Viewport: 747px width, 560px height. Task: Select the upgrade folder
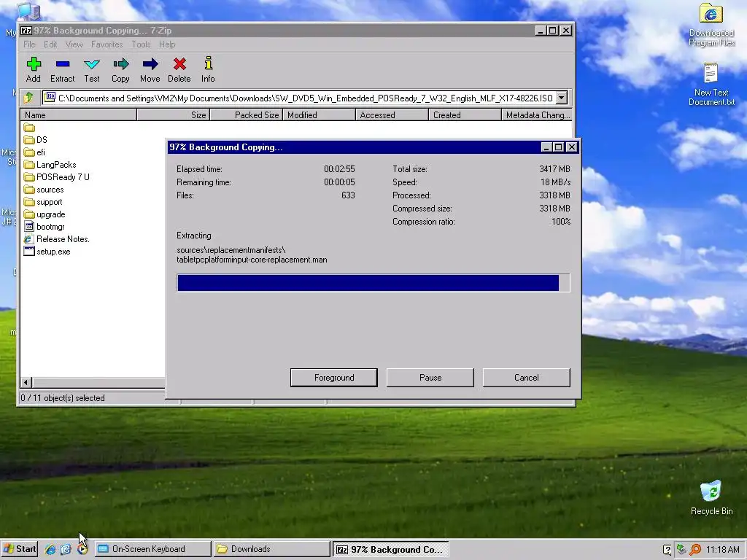click(44, 214)
